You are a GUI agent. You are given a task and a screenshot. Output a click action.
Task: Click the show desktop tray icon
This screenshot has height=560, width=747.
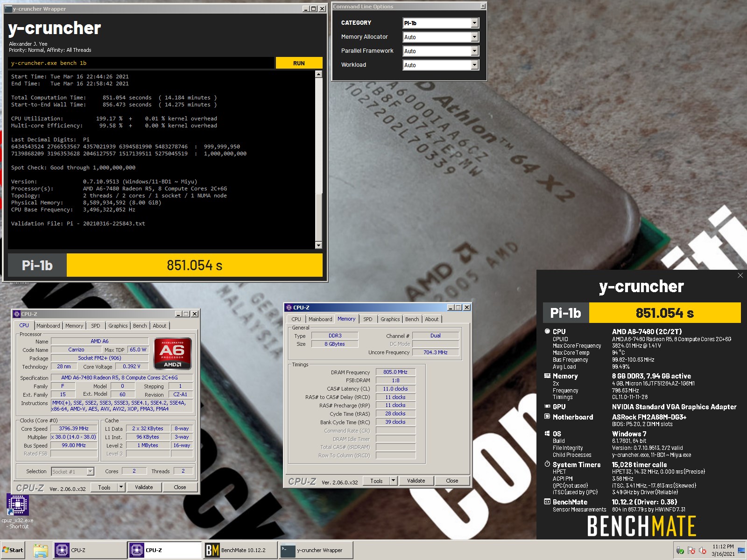point(741,551)
